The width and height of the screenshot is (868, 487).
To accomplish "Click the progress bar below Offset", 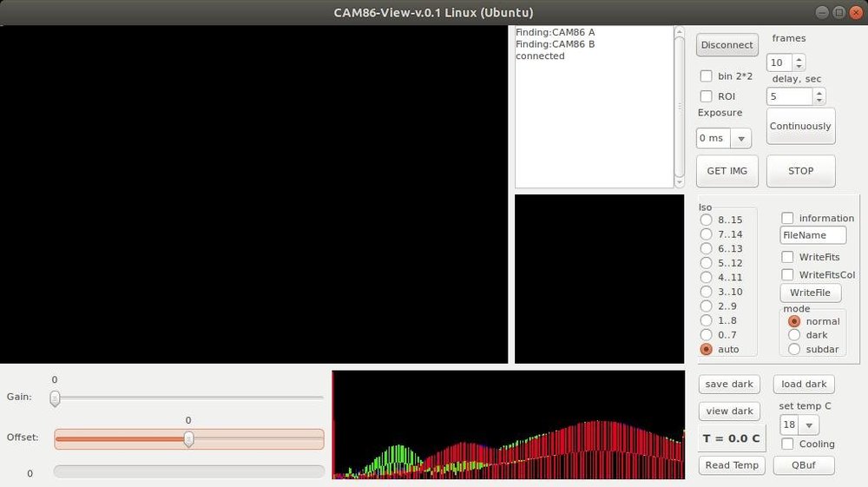I will point(188,471).
